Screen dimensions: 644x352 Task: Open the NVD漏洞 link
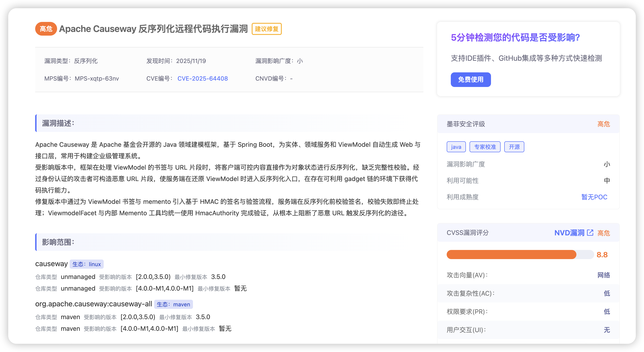[x=569, y=233]
